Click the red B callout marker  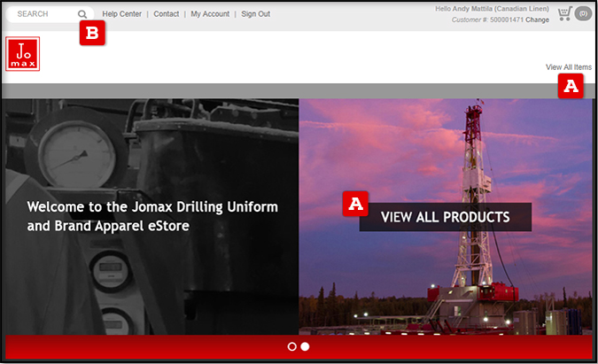tap(92, 33)
